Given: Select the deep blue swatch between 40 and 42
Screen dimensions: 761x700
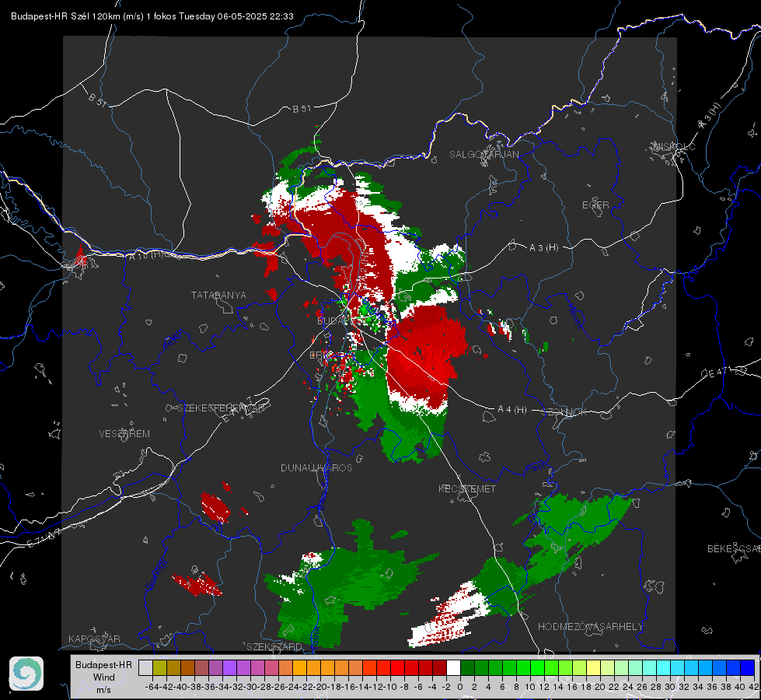Looking at the screenshot, I should click(x=747, y=668).
